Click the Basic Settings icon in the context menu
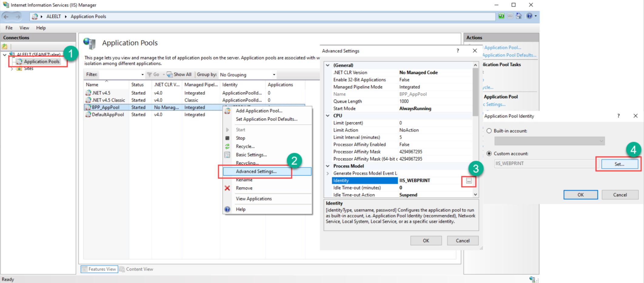The image size is (644, 283). (227, 155)
